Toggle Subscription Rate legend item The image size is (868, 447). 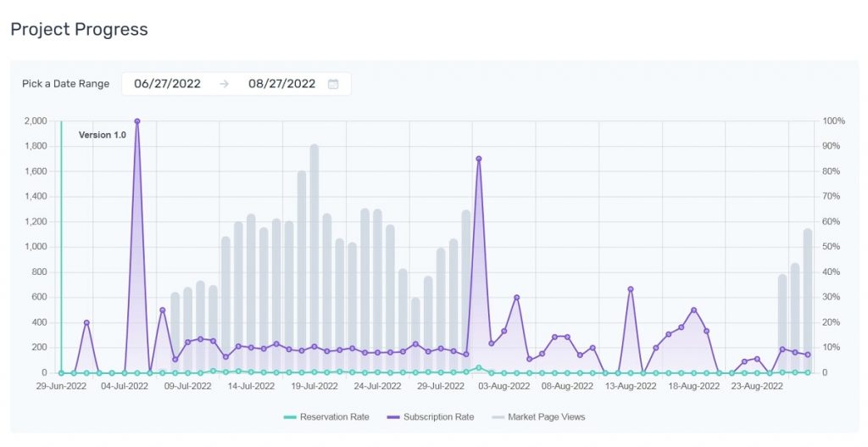(x=430, y=417)
